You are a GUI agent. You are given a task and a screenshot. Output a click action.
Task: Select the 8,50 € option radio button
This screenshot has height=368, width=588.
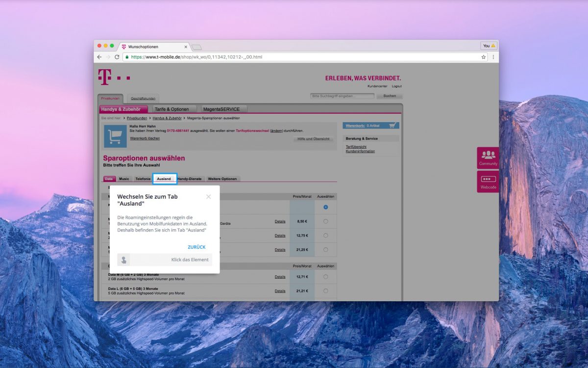coord(326,221)
